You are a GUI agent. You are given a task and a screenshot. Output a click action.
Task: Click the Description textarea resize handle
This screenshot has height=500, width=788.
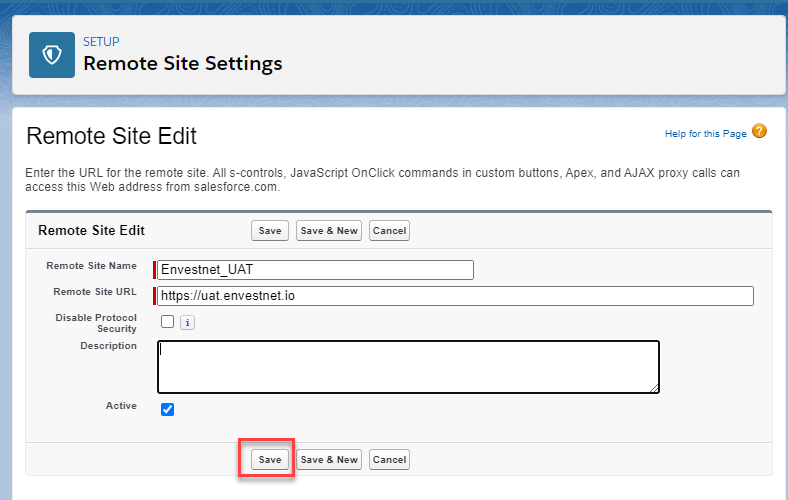click(x=654, y=388)
